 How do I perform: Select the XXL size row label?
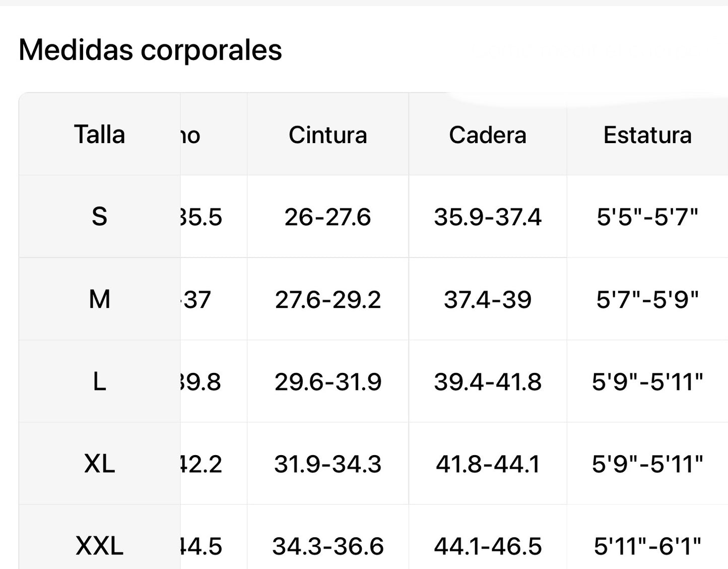click(99, 546)
